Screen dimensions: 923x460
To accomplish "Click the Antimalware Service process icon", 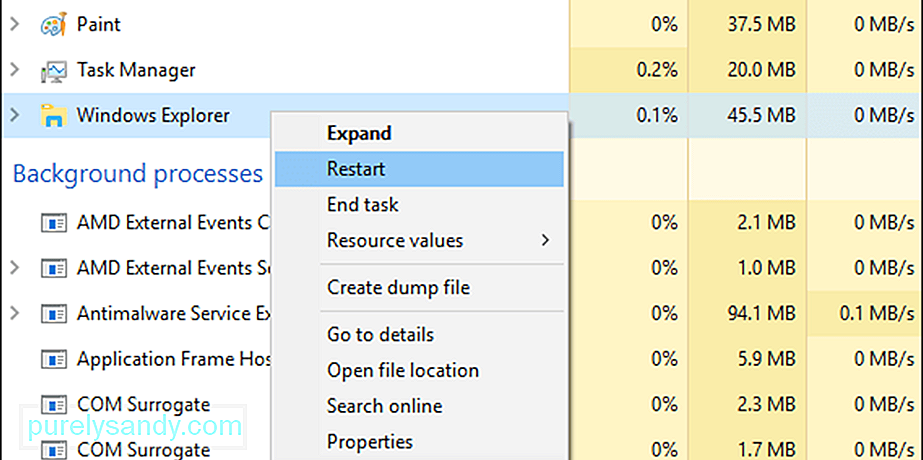I will [x=53, y=314].
